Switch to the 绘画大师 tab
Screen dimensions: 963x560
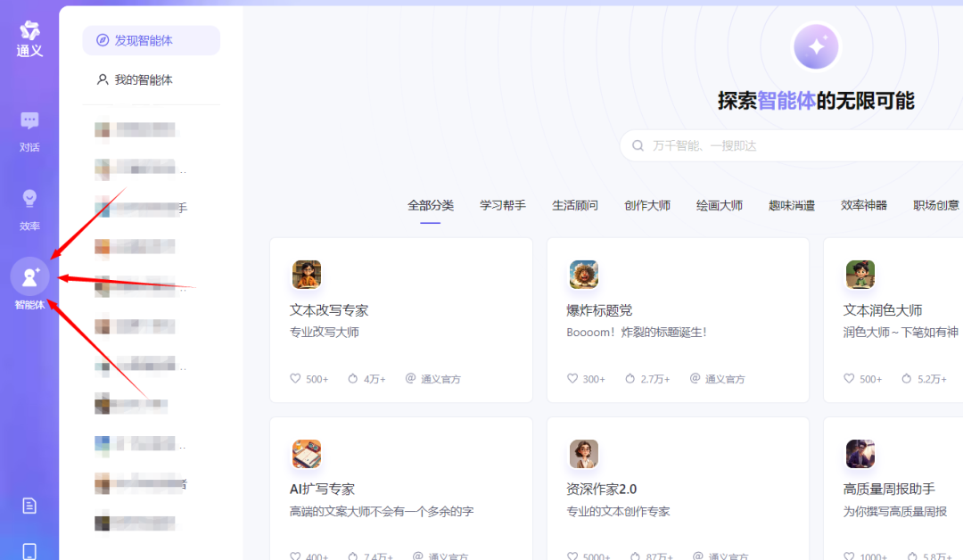click(720, 205)
